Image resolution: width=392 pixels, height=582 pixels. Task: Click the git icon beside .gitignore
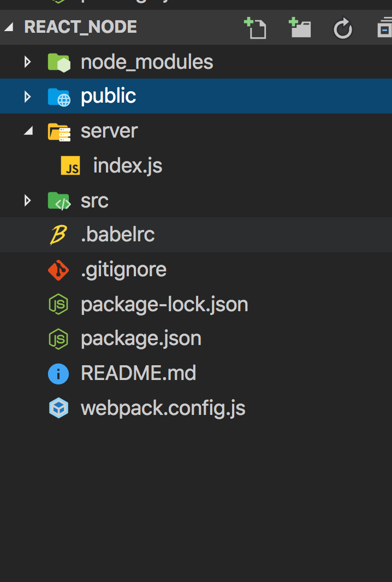58,270
